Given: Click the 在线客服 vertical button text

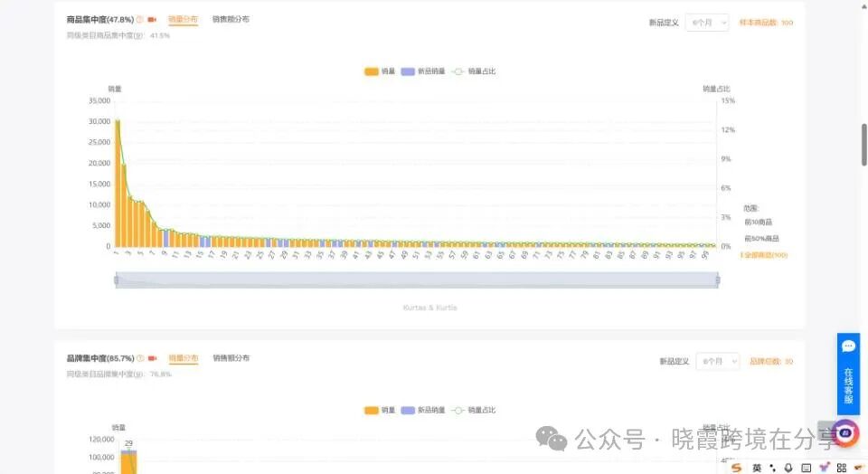Looking at the screenshot, I should [848, 385].
